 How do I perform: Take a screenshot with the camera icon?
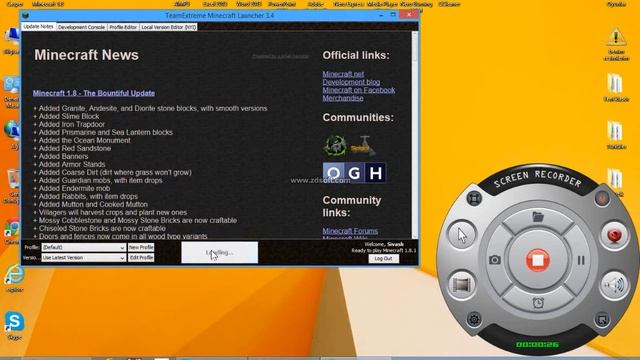(x=495, y=260)
